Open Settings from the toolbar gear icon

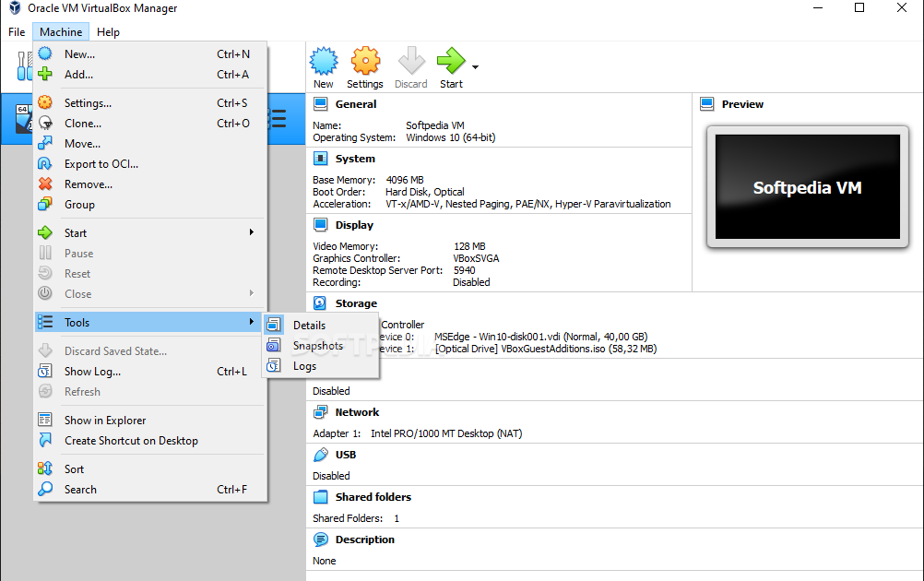click(365, 61)
